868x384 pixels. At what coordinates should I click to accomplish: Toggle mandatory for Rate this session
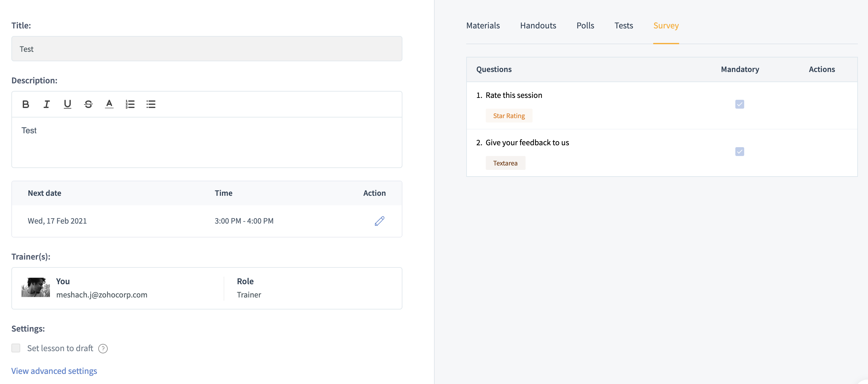[x=739, y=104]
